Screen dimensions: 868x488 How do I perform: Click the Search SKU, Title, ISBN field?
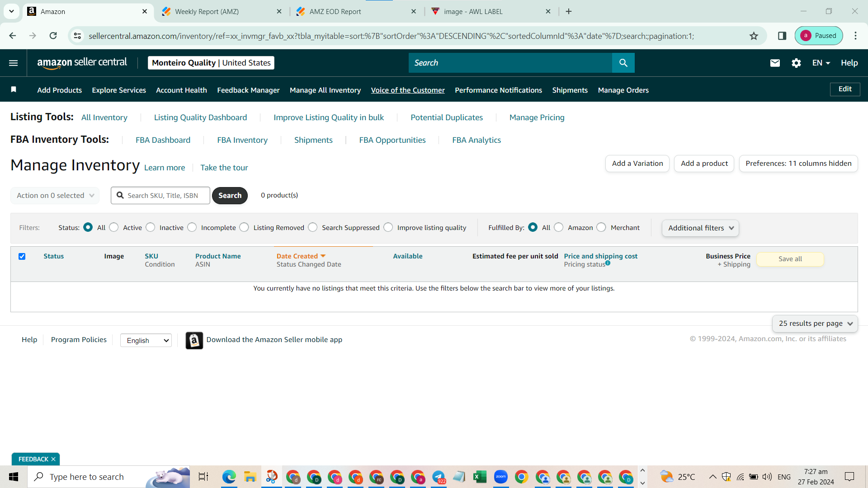160,196
